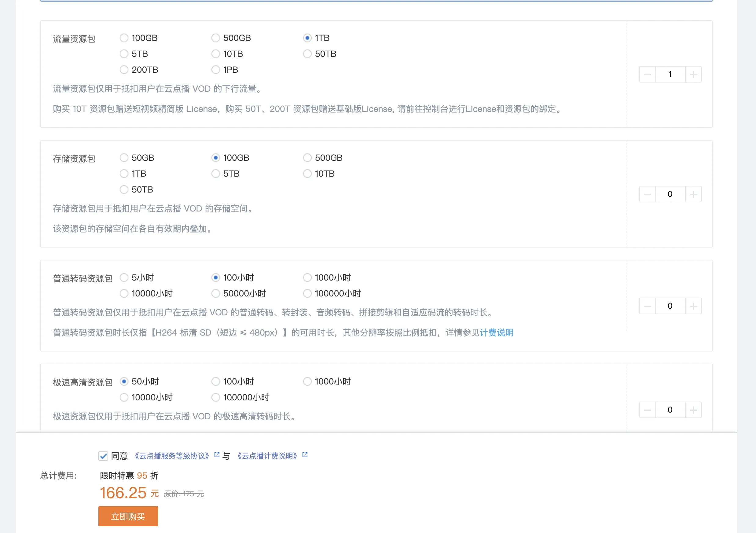Pick 10TB in 流量资源包
The width and height of the screenshot is (756, 533).
(215, 54)
